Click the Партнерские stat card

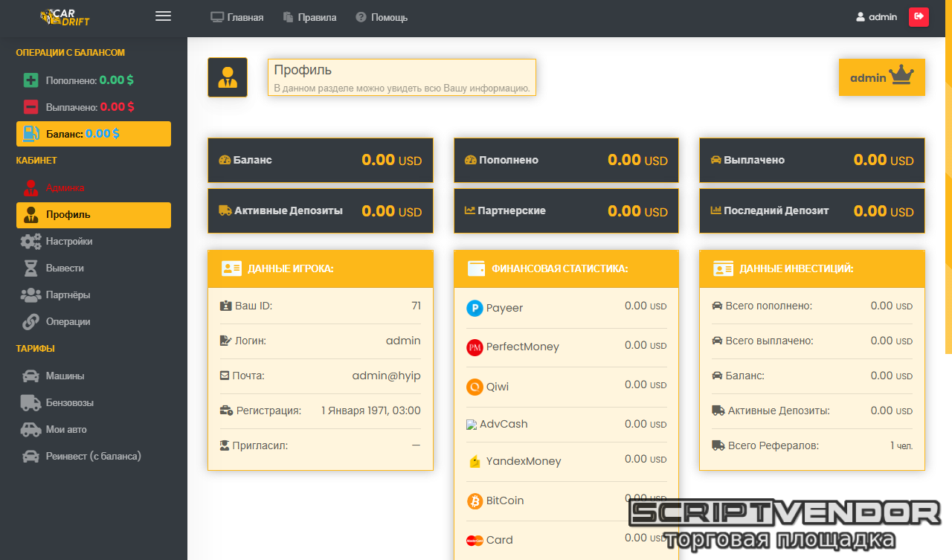pos(567,211)
